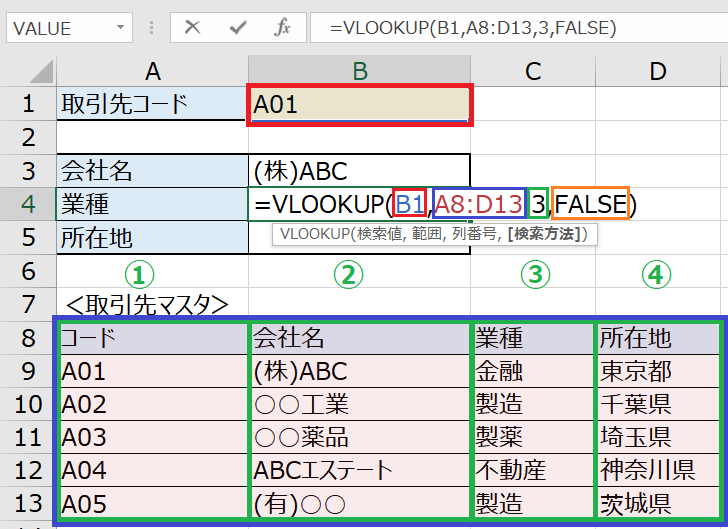The image size is (728, 529).
Task: Select column C header
Action: tap(533, 71)
